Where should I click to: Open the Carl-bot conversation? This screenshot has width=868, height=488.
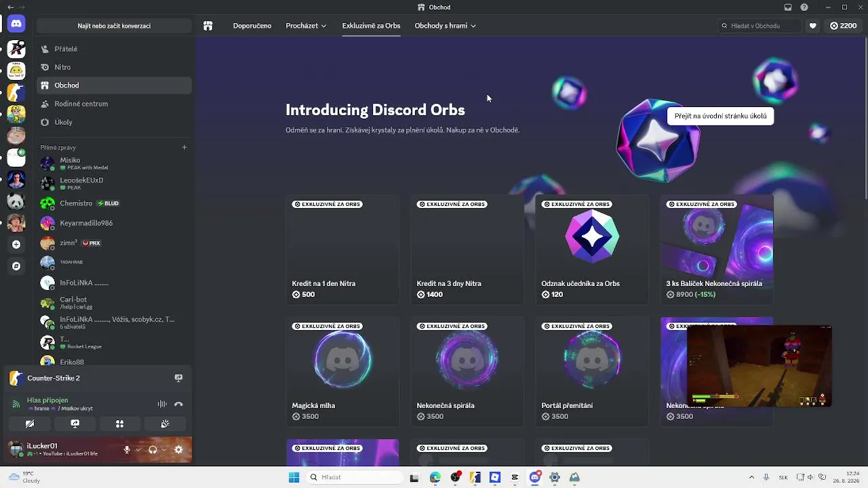coord(114,302)
